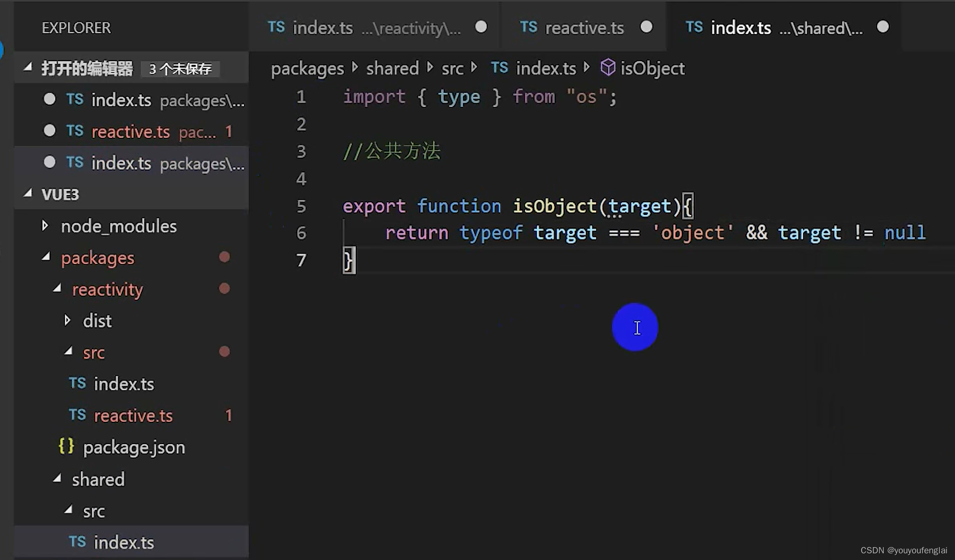Click the 打开的编辑器 section label
This screenshot has width=955, height=560.
coord(87,68)
